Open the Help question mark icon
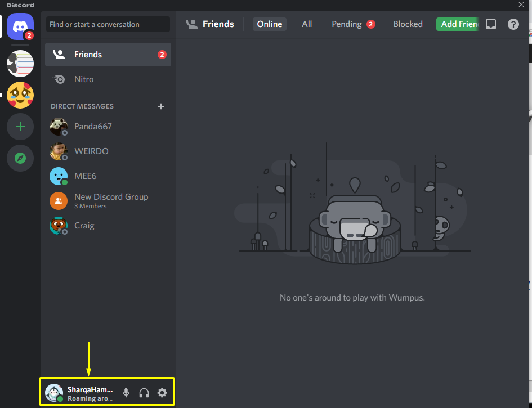Viewport: 532px width, 408px height. click(x=513, y=24)
